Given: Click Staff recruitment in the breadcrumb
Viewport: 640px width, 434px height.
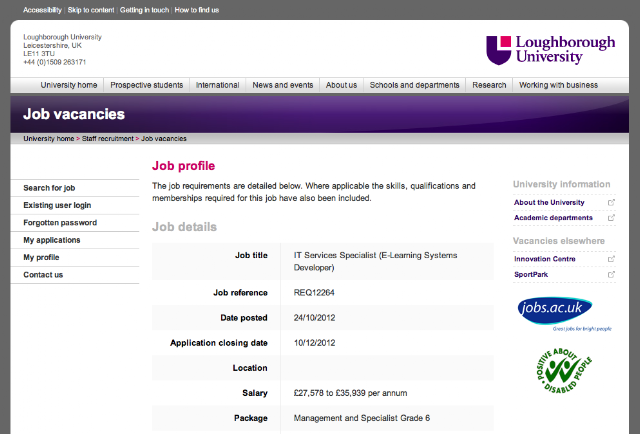Looking at the screenshot, I should point(108,139).
